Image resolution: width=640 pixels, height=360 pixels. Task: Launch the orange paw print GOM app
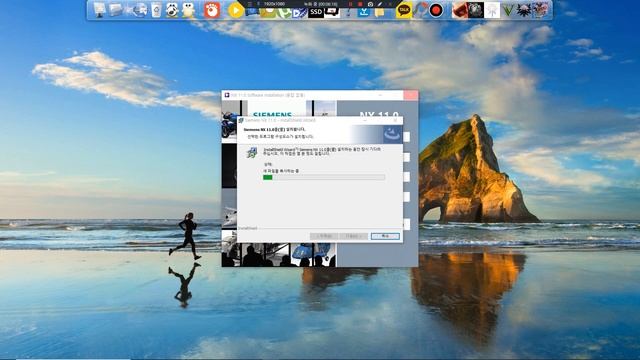(x=212, y=10)
